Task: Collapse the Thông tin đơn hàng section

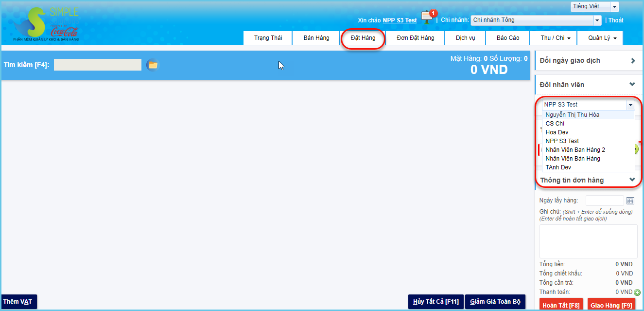Action: [632, 180]
